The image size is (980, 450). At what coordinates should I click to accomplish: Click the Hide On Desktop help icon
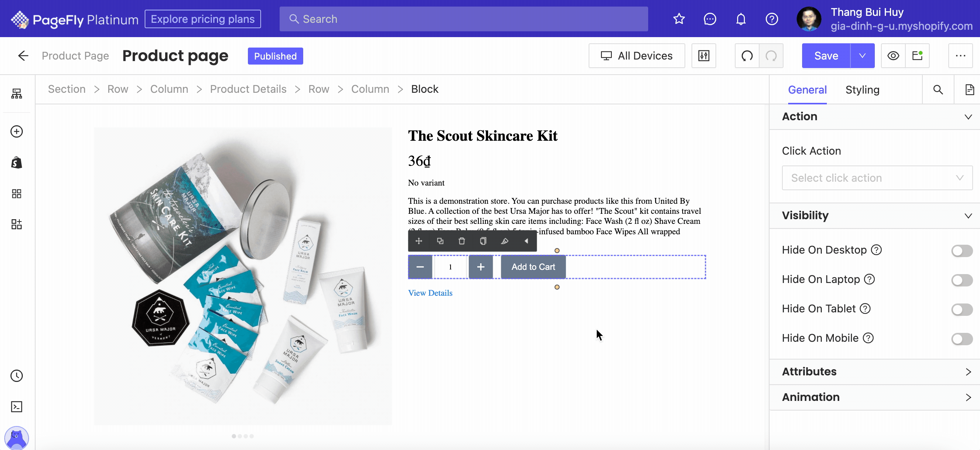tap(876, 250)
